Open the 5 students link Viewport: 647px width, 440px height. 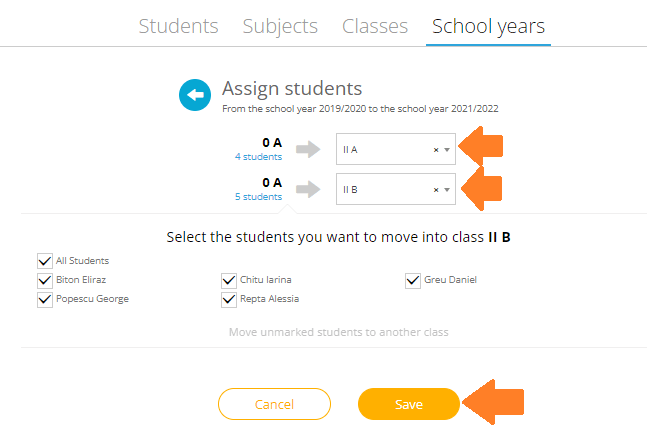click(x=259, y=197)
